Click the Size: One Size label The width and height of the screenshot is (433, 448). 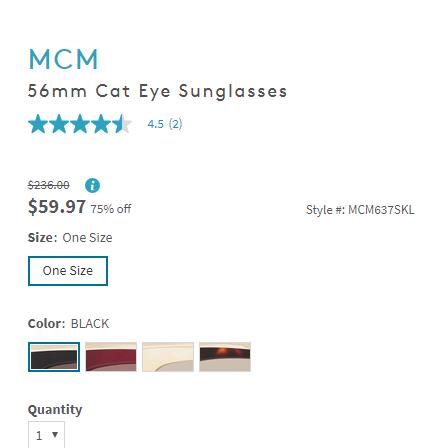[70, 238]
